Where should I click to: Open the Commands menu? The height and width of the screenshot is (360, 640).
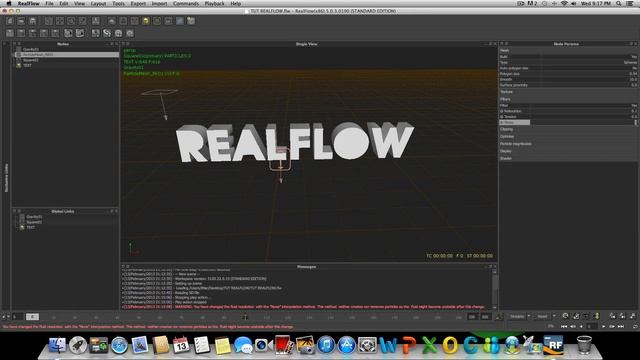pyautogui.click(x=186, y=3)
